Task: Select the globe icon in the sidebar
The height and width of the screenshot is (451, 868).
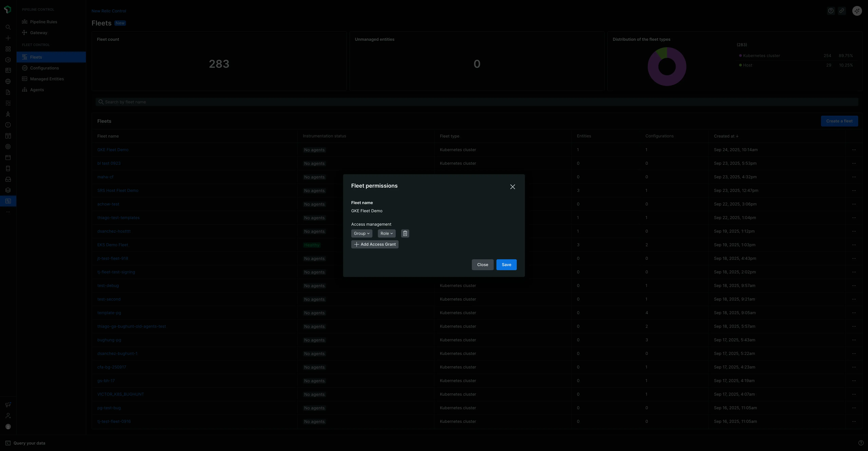Action: tap(8, 81)
